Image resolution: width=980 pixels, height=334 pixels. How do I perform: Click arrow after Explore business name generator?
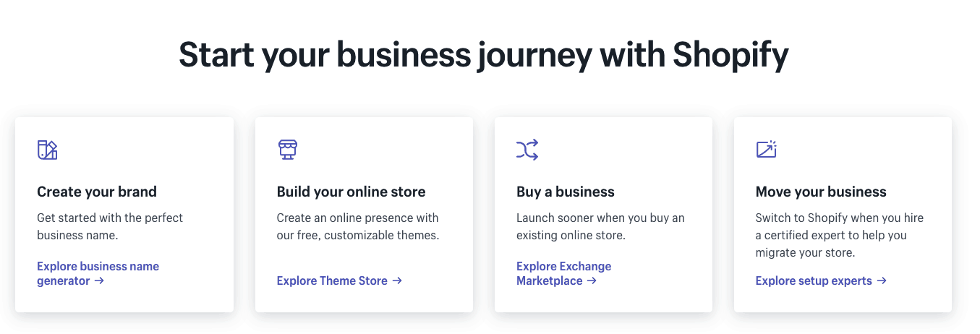pyautogui.click(x=99, y=281)
